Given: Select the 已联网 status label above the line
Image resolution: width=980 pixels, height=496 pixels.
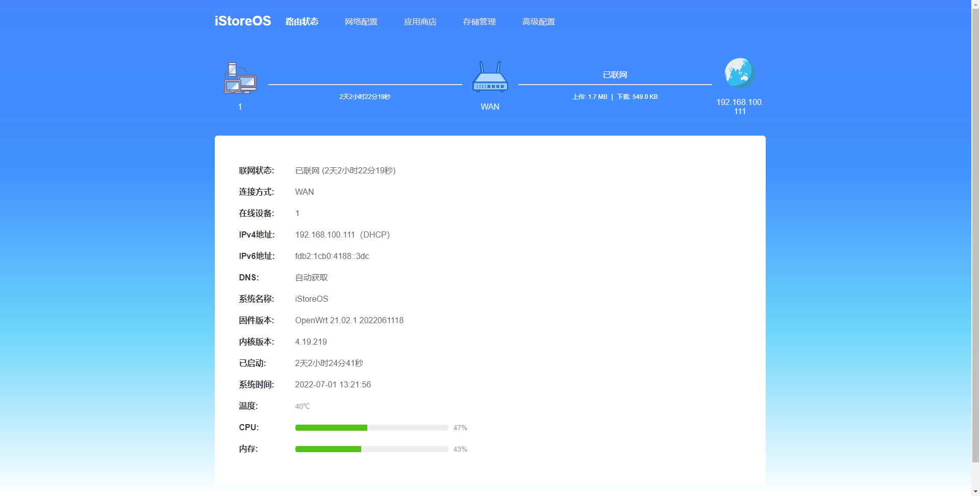Looking at the screenshot, I should (x=615, y=75).
